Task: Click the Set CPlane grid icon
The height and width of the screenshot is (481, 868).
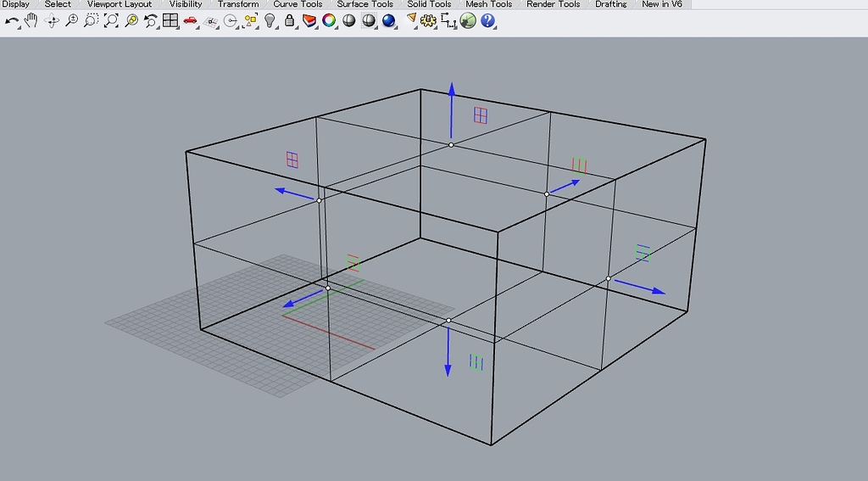Action: (210, 21)
